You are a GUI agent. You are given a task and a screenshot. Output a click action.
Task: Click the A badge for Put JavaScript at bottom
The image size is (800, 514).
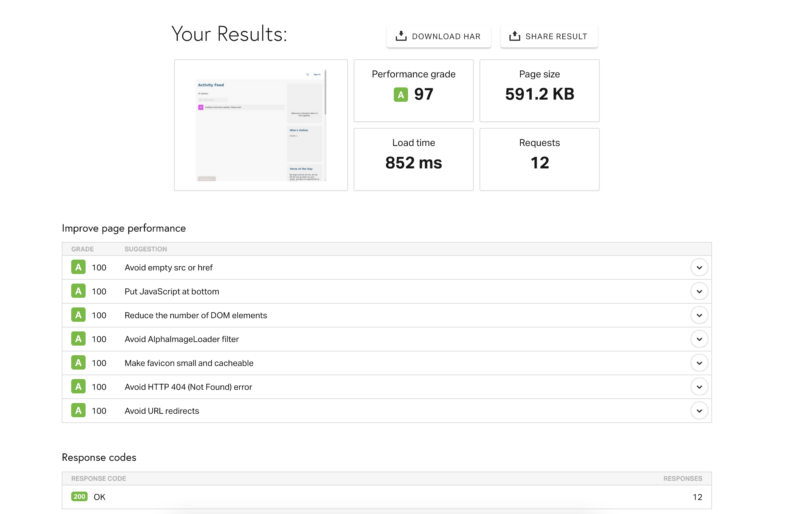point(78,291)
